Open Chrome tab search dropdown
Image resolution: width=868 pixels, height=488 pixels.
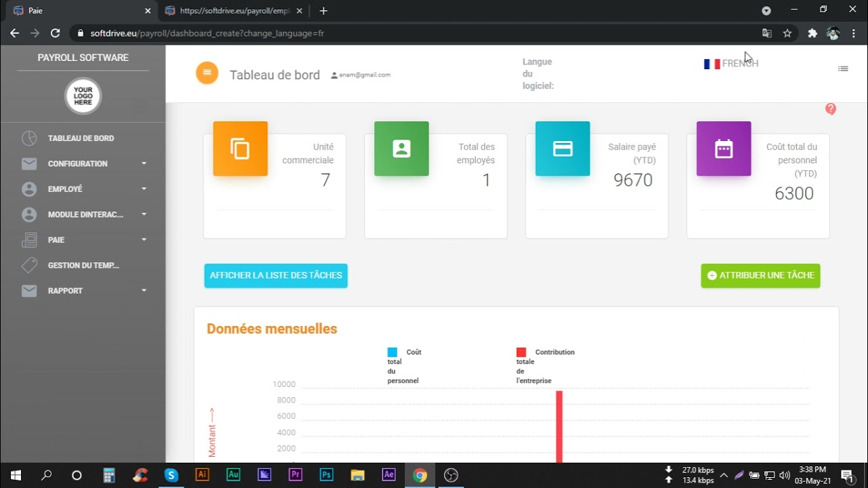(x=766, y=11)
